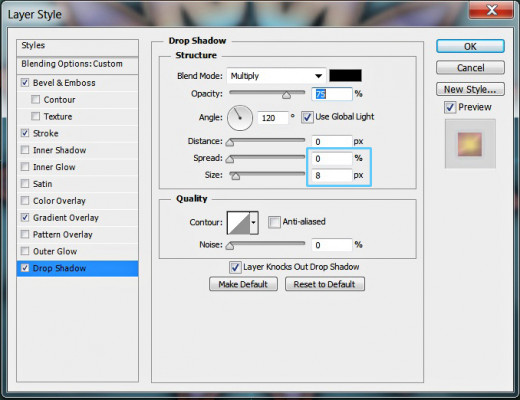Enable the Anti-aliased checkbox

[x=274, y=222]
